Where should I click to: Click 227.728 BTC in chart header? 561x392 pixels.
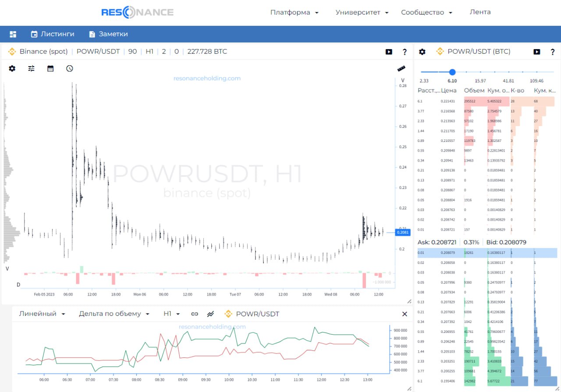pos(207,52)
